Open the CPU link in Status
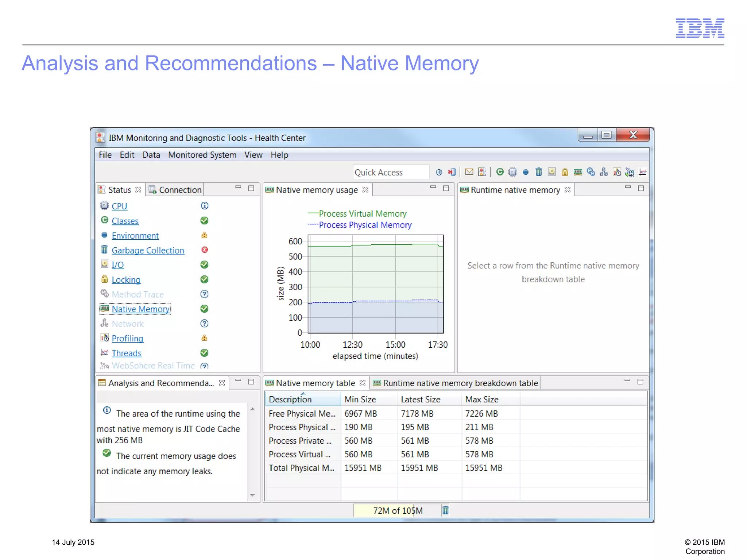Image resolution: width=747 pixels, height=560 pixels. click(x=119, y=206)
